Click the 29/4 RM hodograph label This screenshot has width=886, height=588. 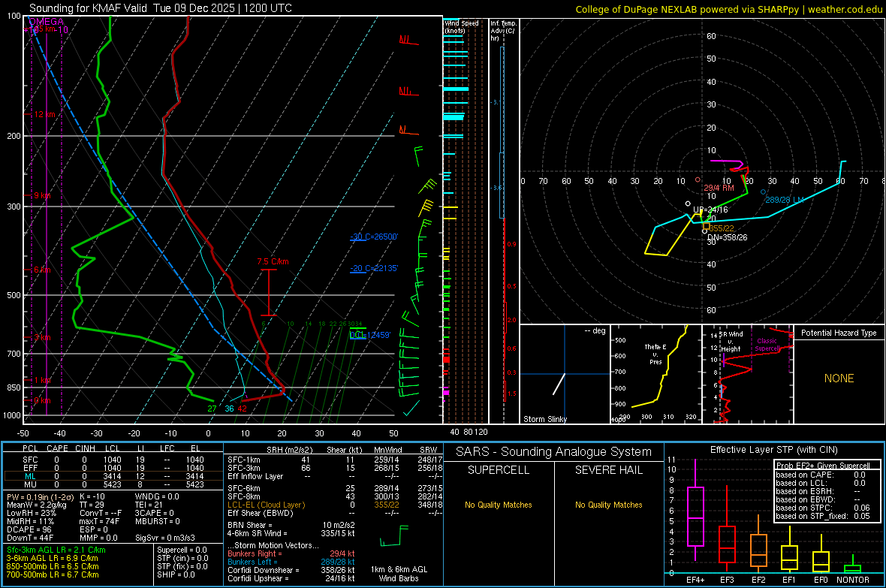coord(719,188)
